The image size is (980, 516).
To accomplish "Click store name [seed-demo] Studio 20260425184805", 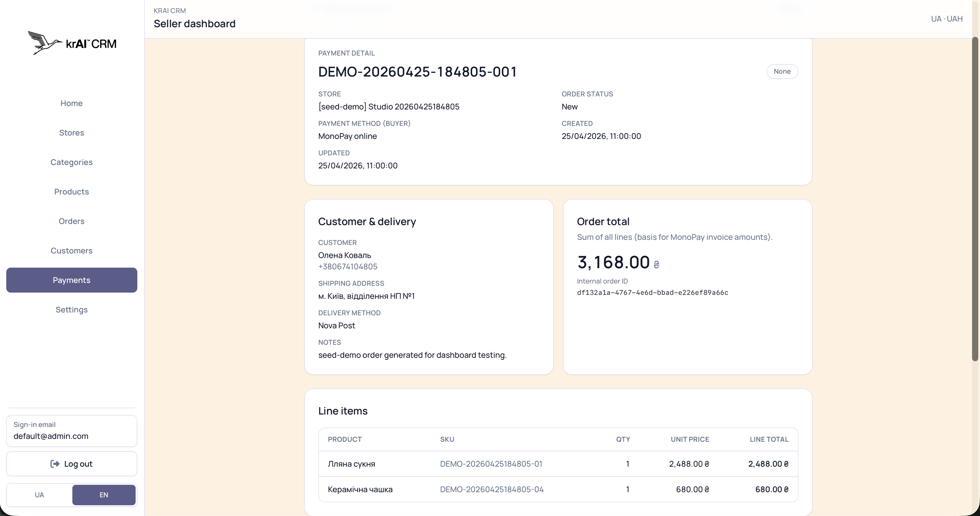I will pos(389,107).
